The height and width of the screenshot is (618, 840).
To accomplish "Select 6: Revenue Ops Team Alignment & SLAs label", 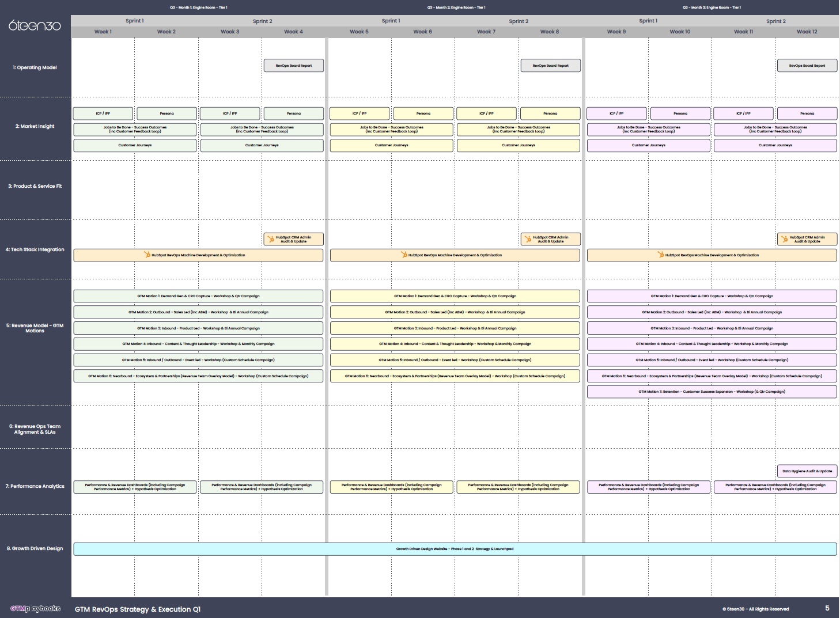I will [35, 429].
